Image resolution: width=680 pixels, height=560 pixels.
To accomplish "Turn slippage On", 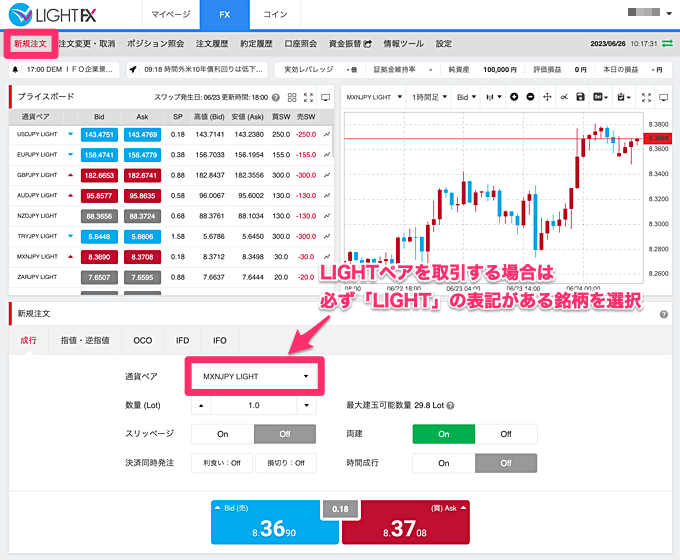I will 222,434.
